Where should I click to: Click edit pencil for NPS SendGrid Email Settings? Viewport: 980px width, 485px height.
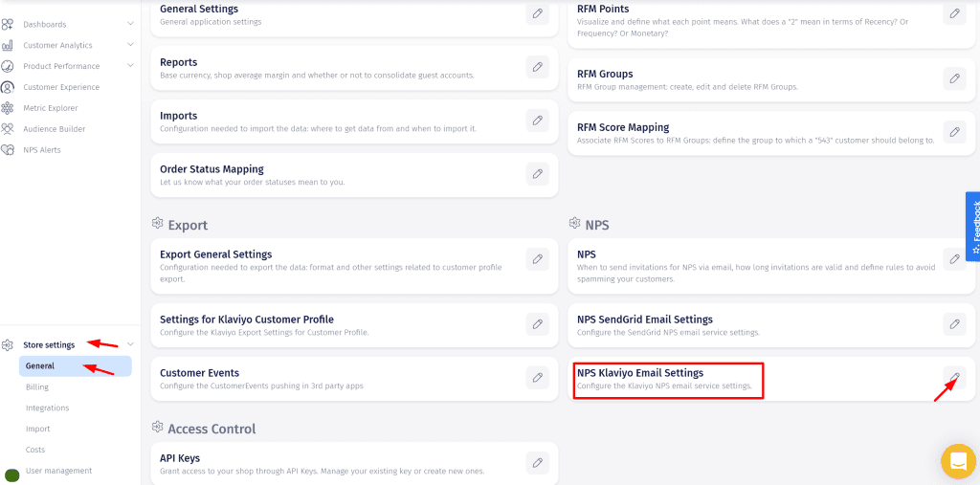click(x=954, y=324)
